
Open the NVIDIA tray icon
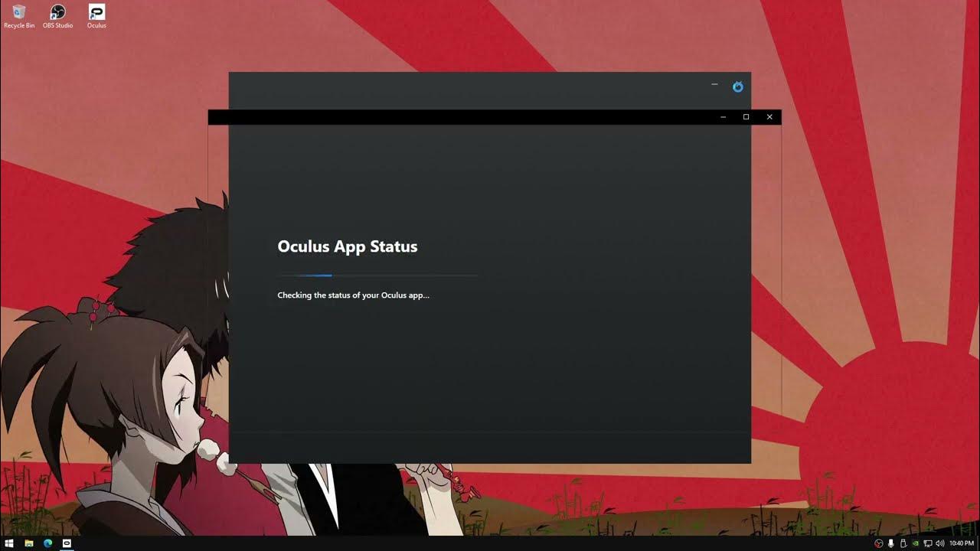pos(916,543)
